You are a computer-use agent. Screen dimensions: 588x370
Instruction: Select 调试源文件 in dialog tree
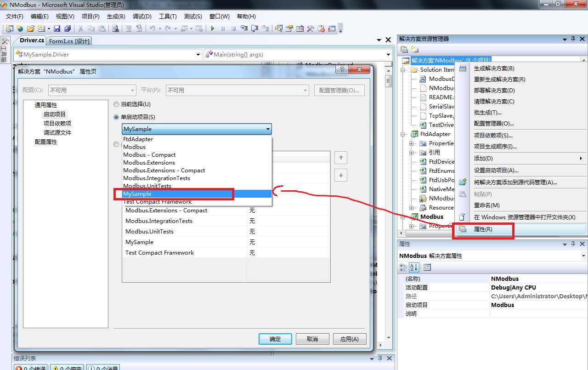click(57, 132)
